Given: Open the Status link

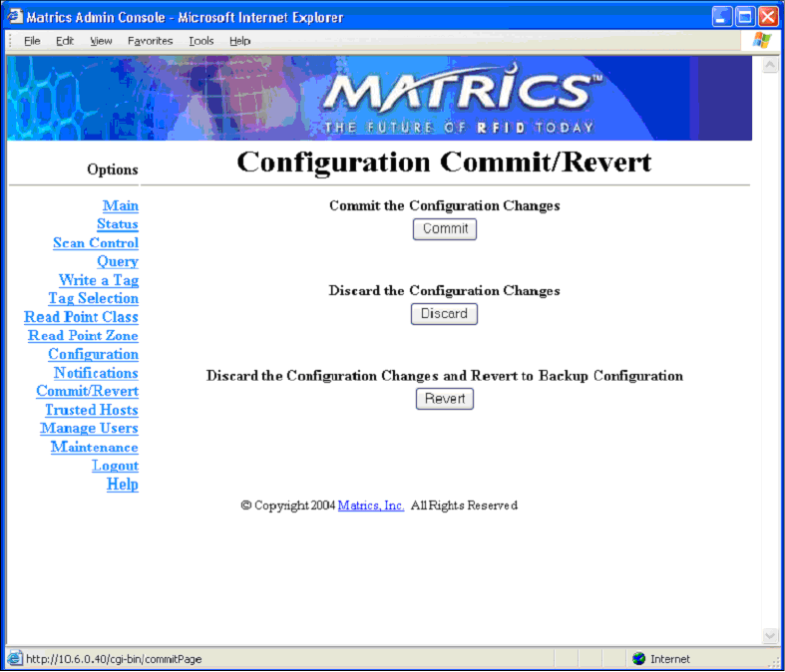Looking at the screenshot, I should pyautogui.click(x=118, y=224).
